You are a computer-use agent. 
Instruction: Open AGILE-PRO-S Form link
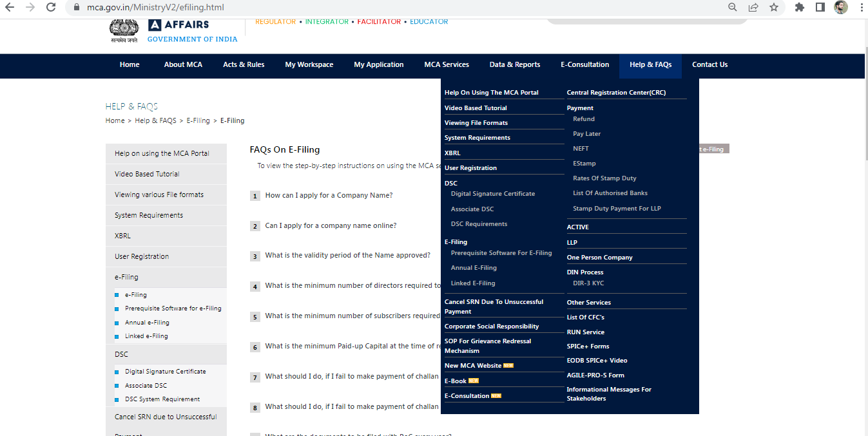[595, 375]
